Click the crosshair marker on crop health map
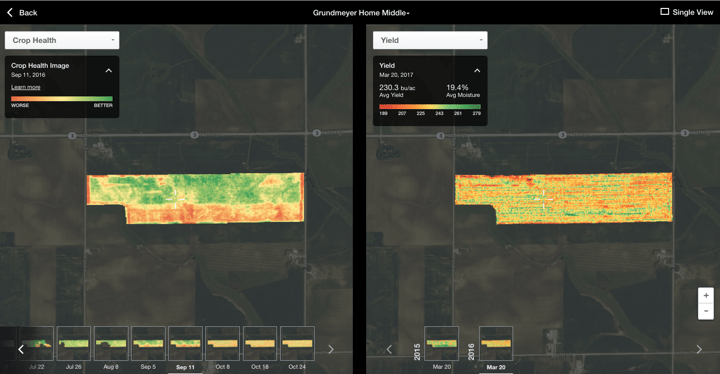This screenshot has width=720, height=374. (175, 199)
